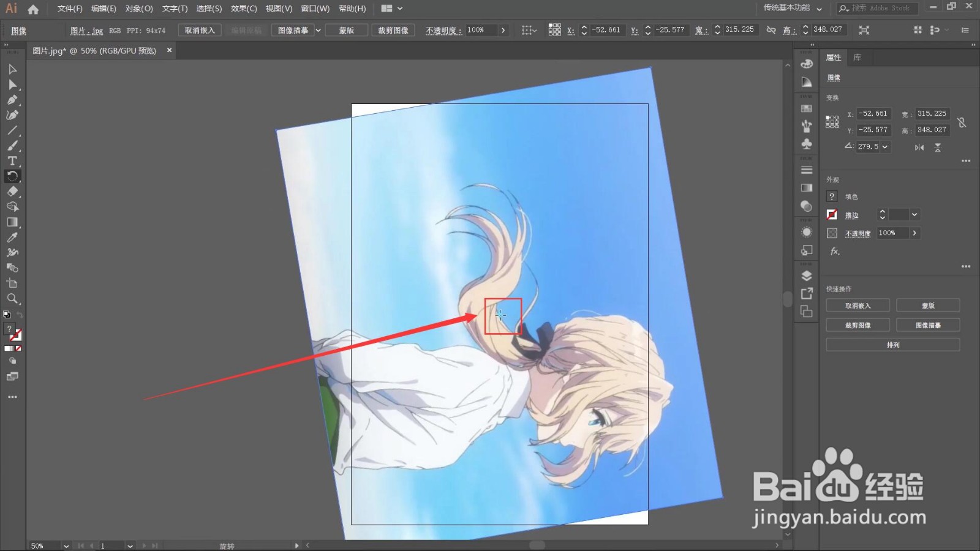Open the workspace switcher dropdown
Screen dimensions: 980x551
(793, 8)
